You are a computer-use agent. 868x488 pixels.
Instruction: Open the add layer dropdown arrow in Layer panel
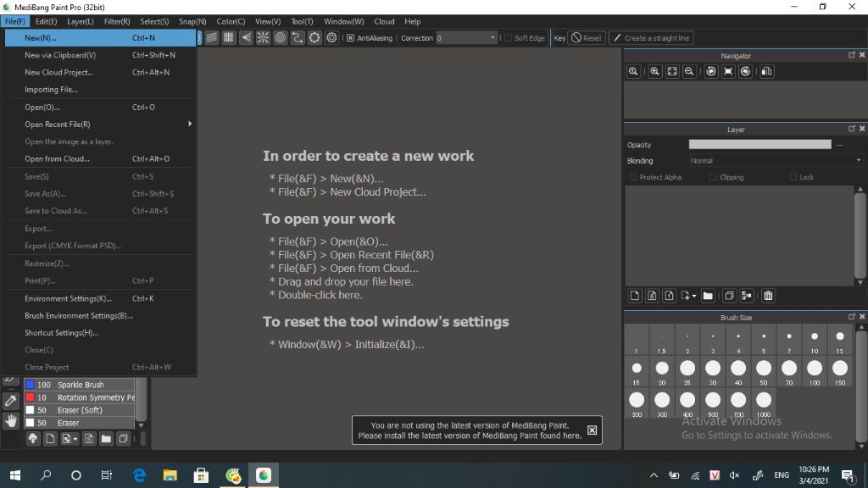click(693, 296)
